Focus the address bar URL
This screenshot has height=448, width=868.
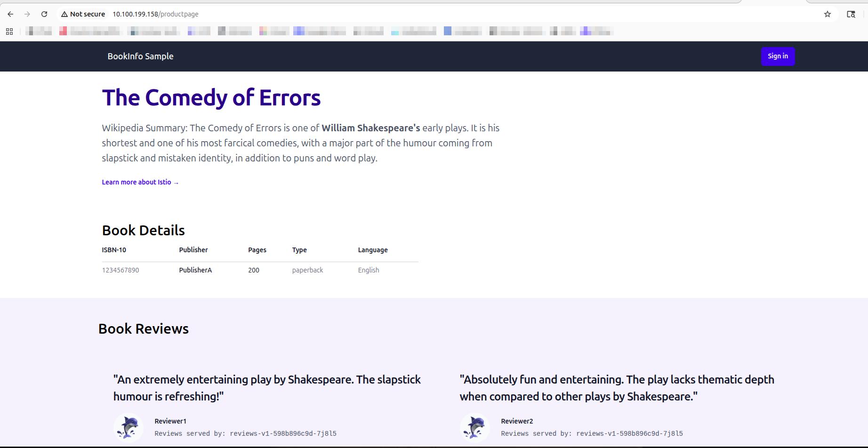click(x=155, y=14)
